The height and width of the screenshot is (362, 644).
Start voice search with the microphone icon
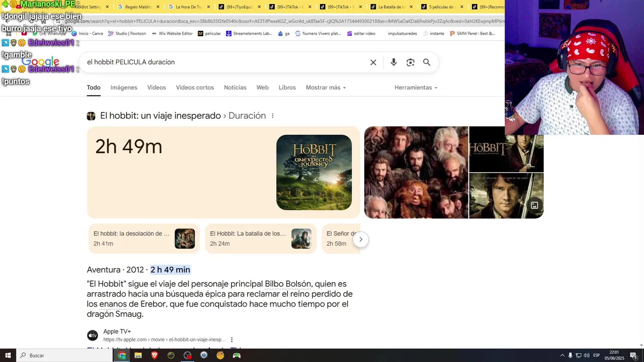click(x=393, y=62)
